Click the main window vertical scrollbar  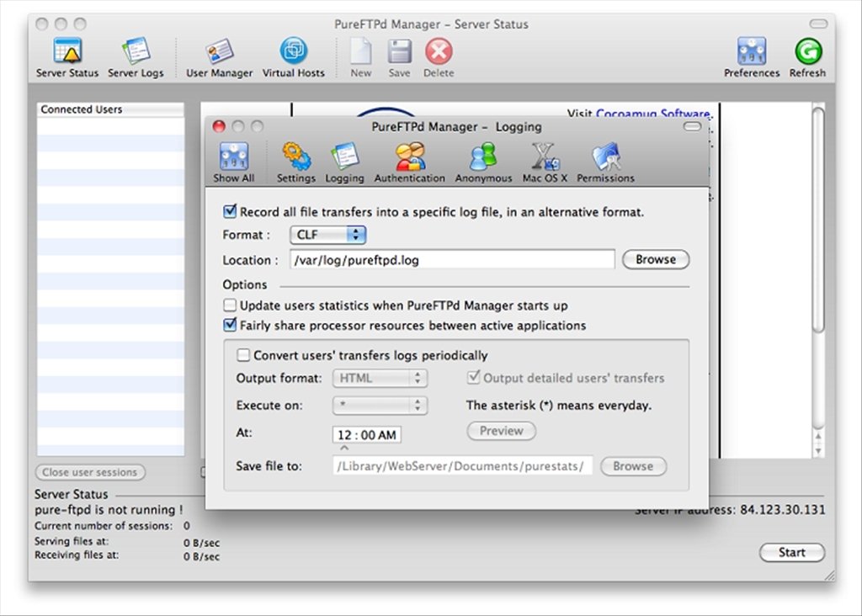tap(818, 220)
